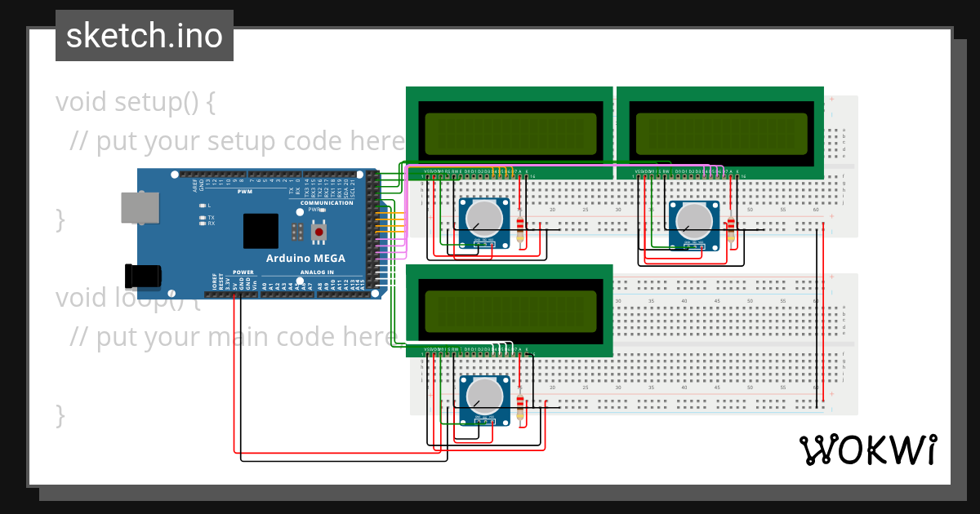Select the top-right blue knob module
This screenshot has height=514, width=980.
pos(694,220)
